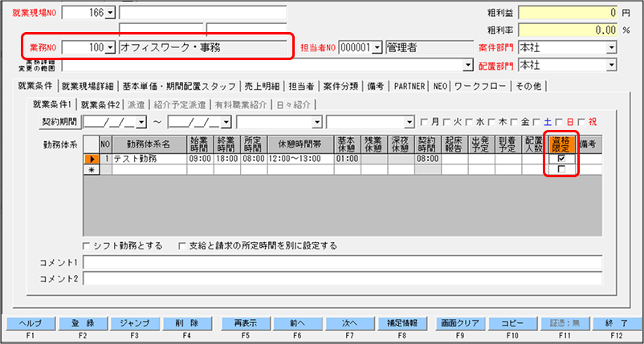The width and height of the screenshot is (644, 344).
Task: Open the 担当者NO dropdown arrow
Action: [x=378, y=48]
